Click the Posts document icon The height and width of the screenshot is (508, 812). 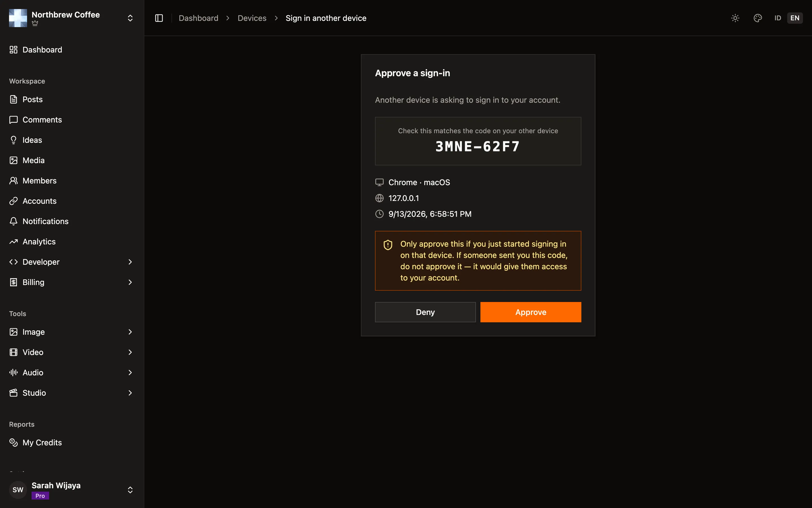click(14, 99)
